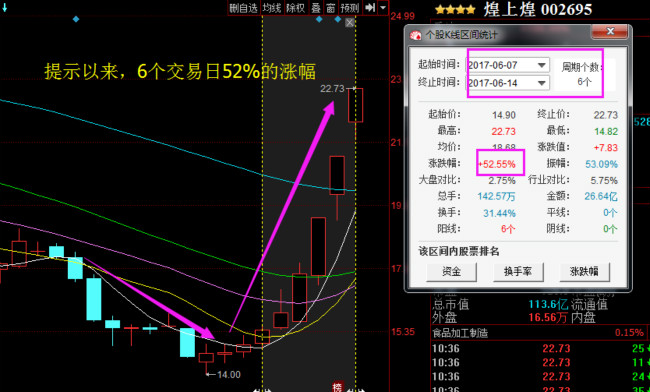Toggle 预测 forecast display
This screenshot has width=650, height=392.
click(x=349, y=7)
